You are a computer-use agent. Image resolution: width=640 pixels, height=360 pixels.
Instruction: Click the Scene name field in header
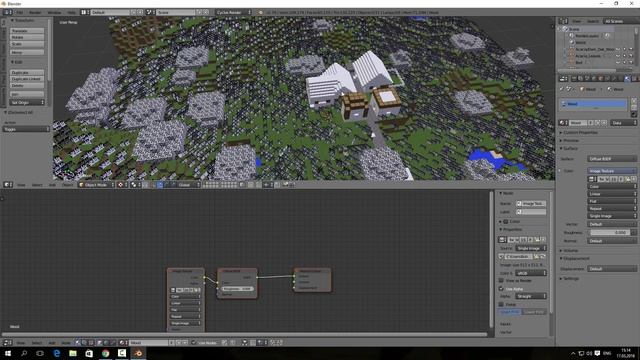click(176, 13)
